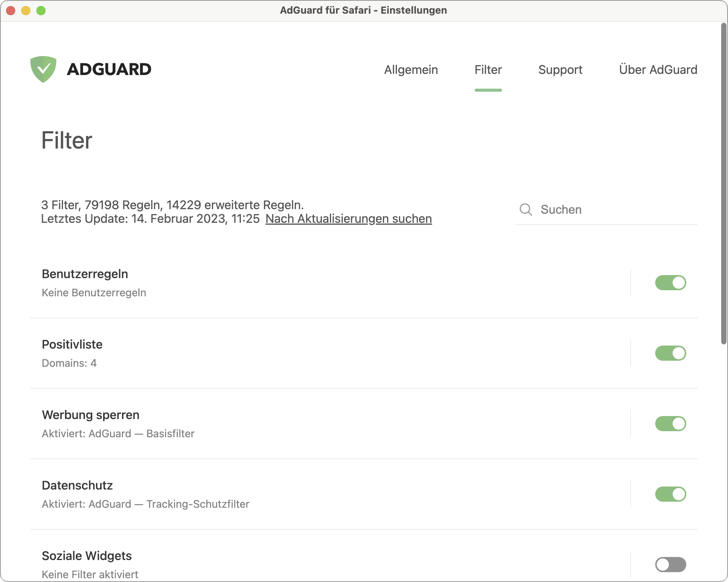Screen dimensions: 728x582
Task: Click the yellow minimize window button
Action: (26, 11)
